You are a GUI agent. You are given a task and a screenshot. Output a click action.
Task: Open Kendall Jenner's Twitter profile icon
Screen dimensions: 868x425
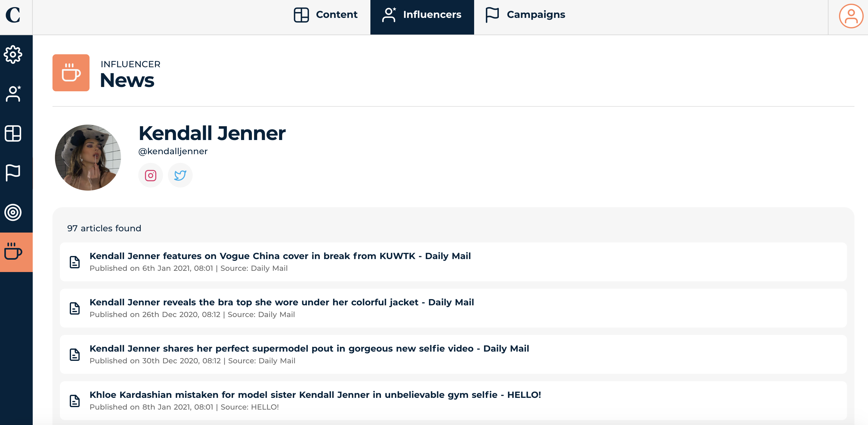180,175
